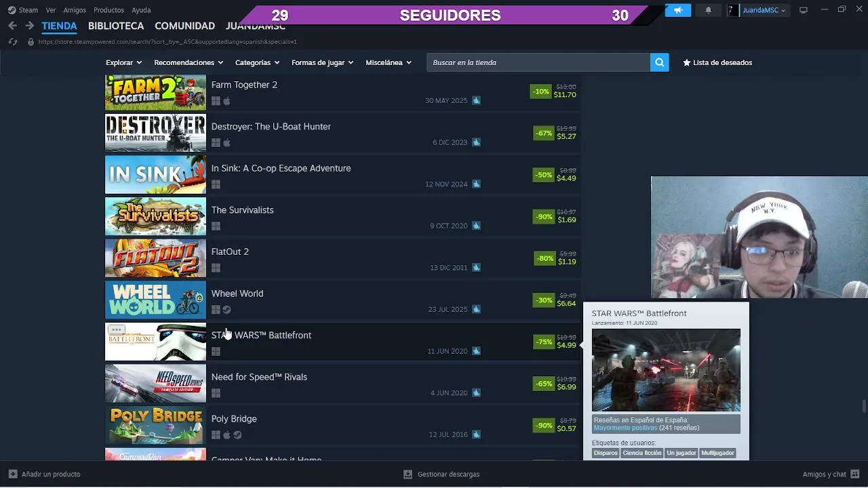Image resolution: width=868 pixels, height=488 pixels.
Task: Open the Amigos menu
Action: coord(75,10)
